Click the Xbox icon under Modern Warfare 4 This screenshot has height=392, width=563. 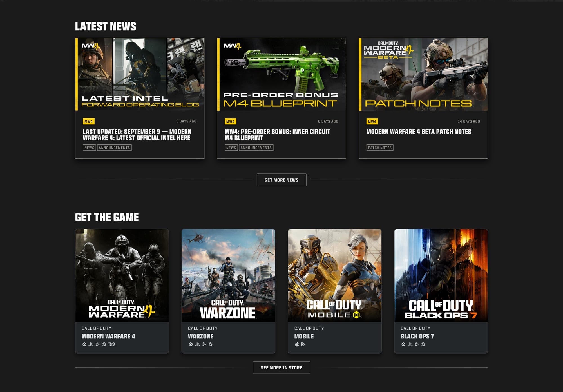tap(84, 344)
